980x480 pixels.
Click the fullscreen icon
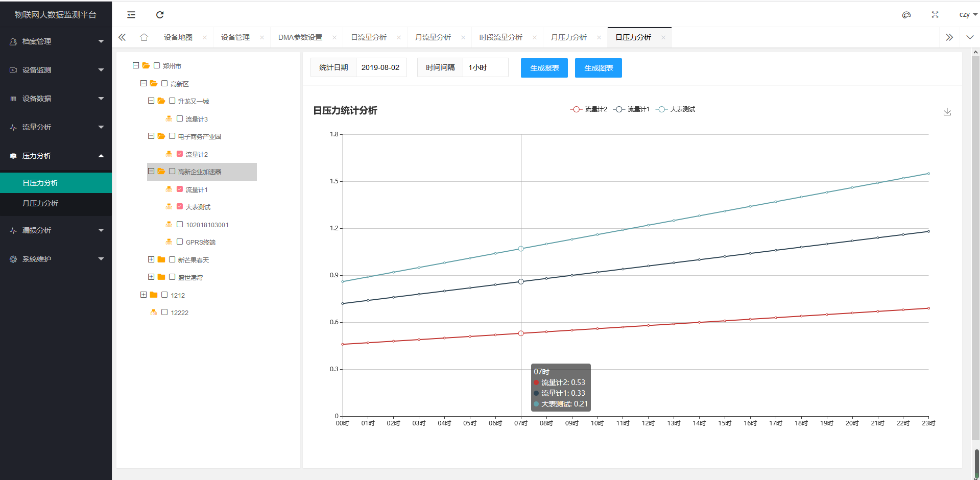935,15
